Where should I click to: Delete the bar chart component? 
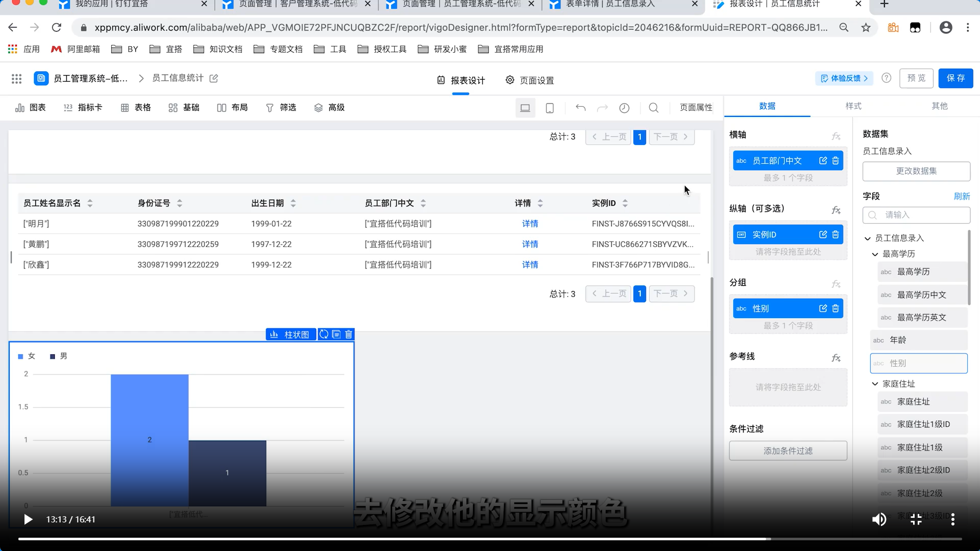(349, 334)
